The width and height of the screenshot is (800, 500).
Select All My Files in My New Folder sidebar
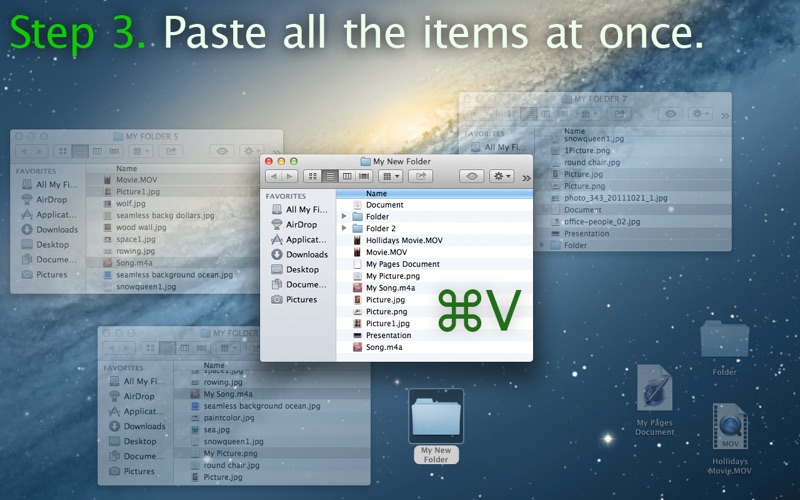coord(299,209)
